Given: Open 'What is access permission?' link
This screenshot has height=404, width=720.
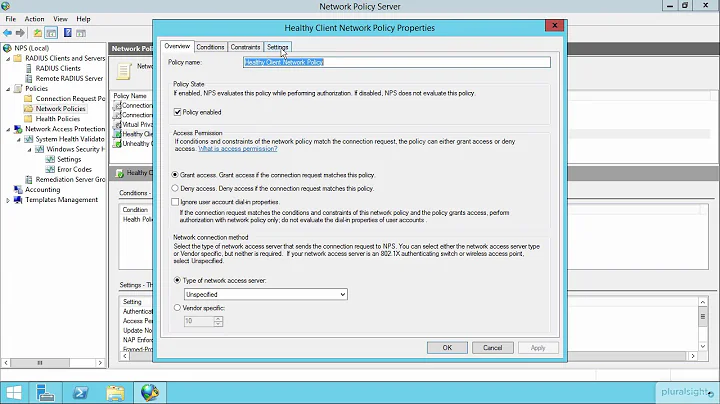Looking at the screenshot, I should click(x=238, y=149).
